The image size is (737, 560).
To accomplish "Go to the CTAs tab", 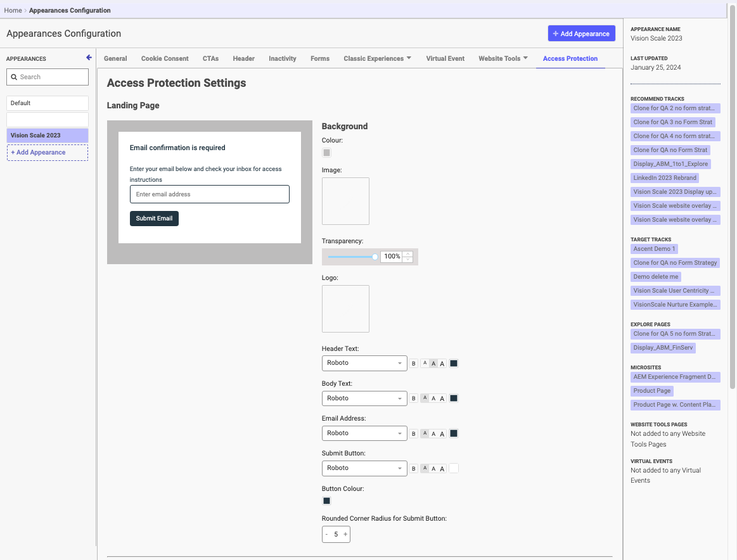I will pyautogui.click(x=210, y=58).
